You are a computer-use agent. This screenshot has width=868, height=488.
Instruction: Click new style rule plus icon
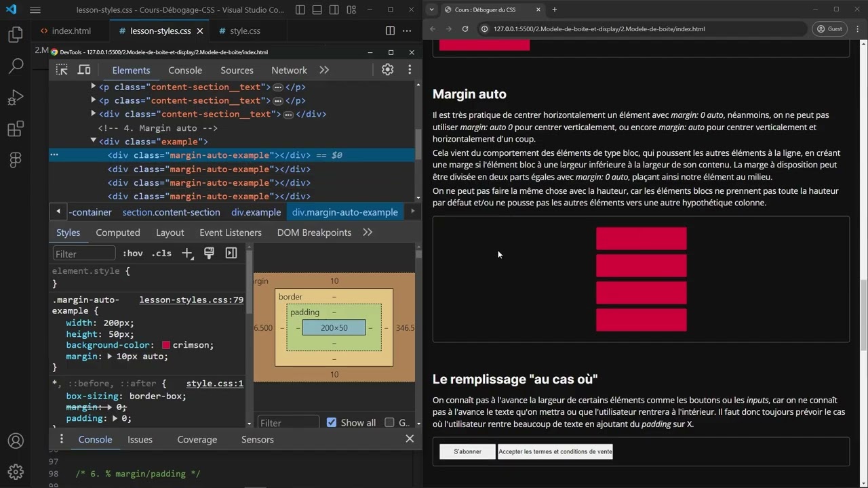[187, 253]
